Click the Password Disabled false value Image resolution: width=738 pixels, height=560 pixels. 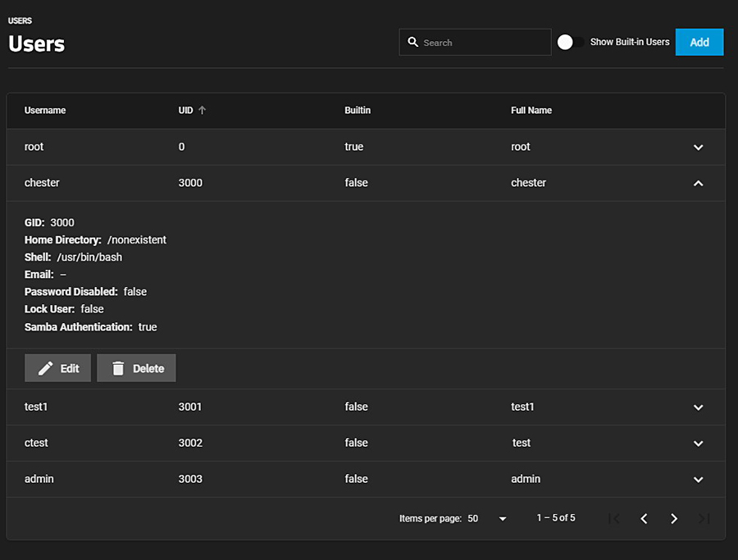(135, 292)
